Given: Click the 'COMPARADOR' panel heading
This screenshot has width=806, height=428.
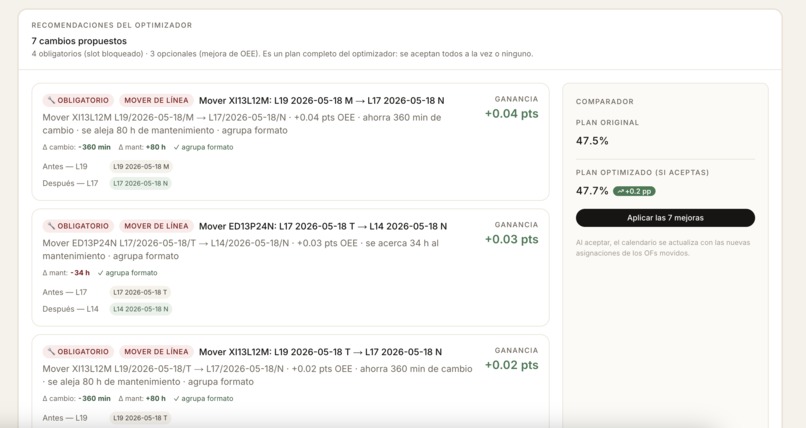Looking at the screenshot, I should pos(604,102).
